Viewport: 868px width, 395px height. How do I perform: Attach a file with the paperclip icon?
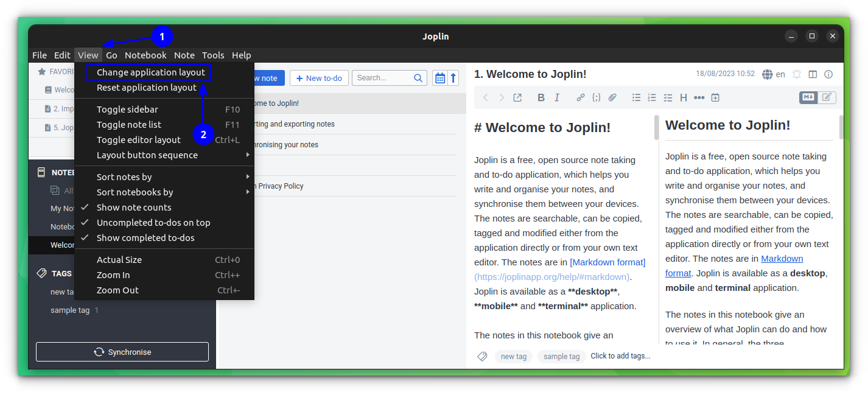[612, 97]
